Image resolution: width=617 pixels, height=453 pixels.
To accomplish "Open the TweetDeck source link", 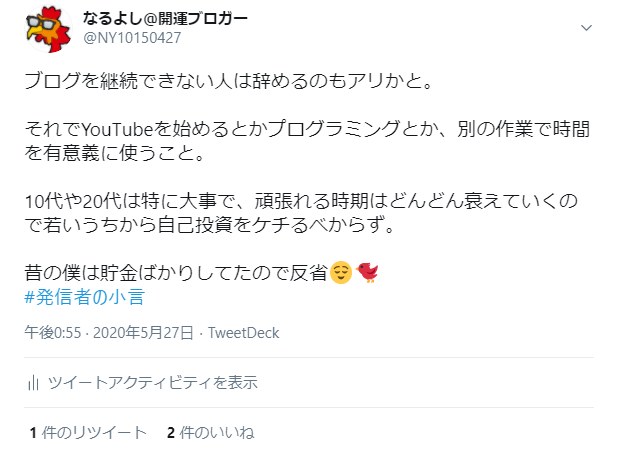I will click(243, 333).
